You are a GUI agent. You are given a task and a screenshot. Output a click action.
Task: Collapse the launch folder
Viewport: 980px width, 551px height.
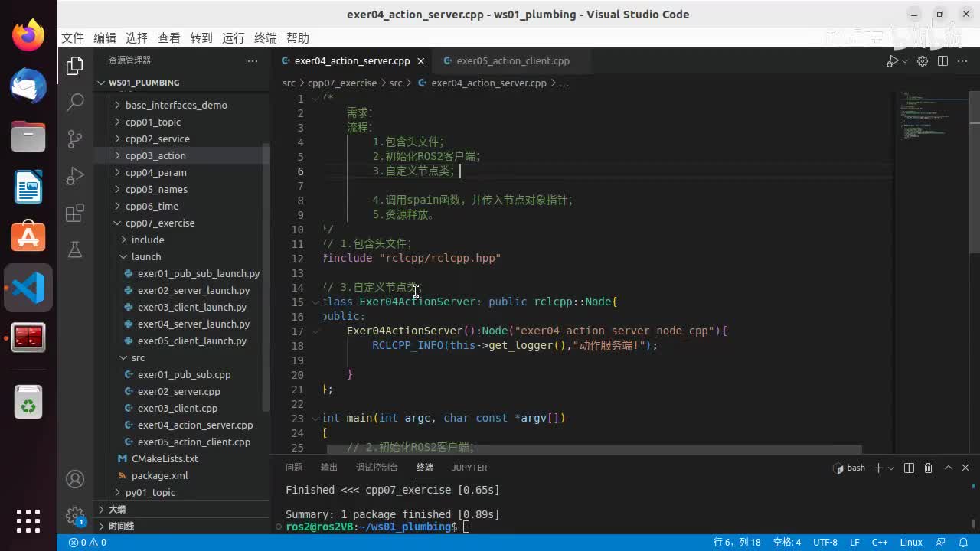click(145, 256)
